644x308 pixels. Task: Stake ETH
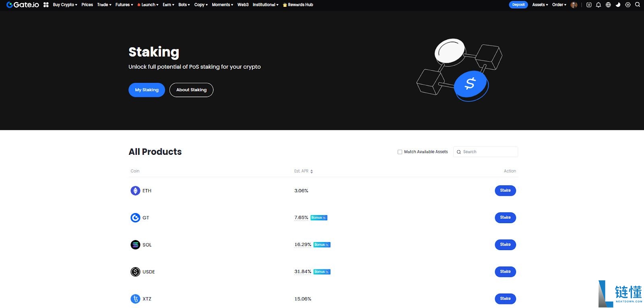(x=505, y=191)
